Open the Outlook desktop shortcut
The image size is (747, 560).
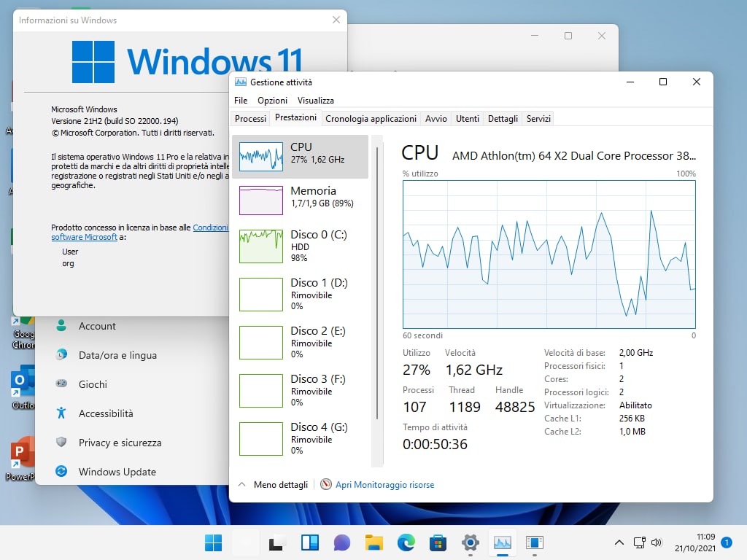pos(23,386)
